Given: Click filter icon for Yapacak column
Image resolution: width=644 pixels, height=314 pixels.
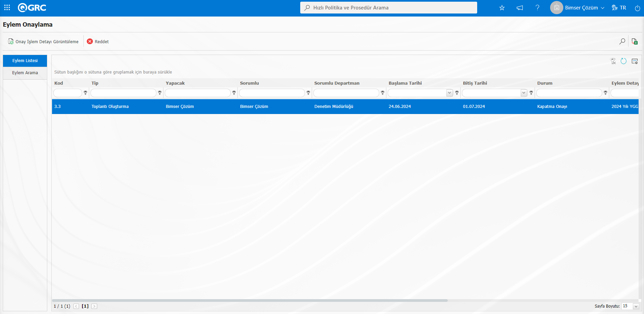Looking at the screenshot, I should tap(234, 93).
